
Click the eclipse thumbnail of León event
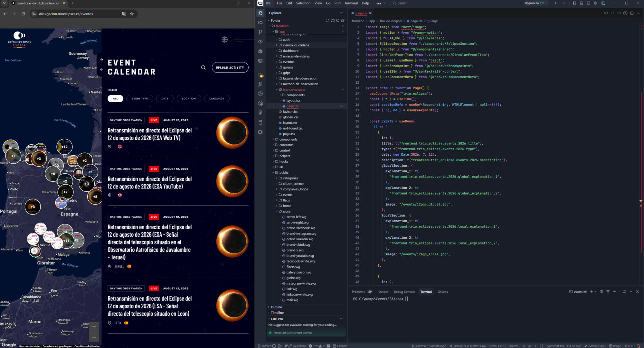coord(232,306)
